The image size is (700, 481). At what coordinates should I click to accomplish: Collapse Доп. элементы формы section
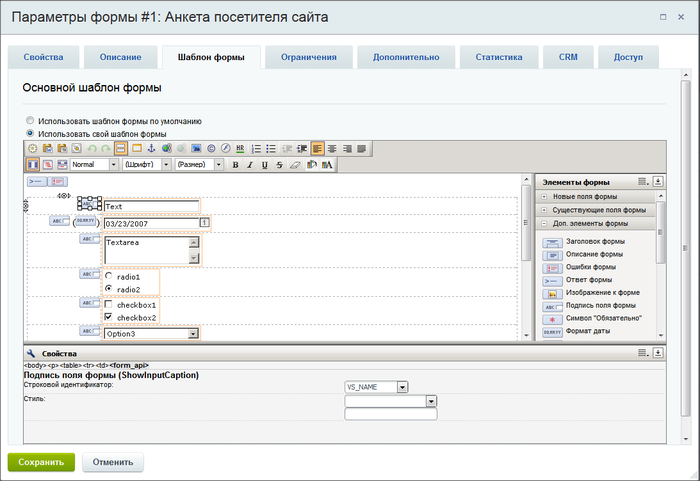pyautogui.click(x=544, y=223)
